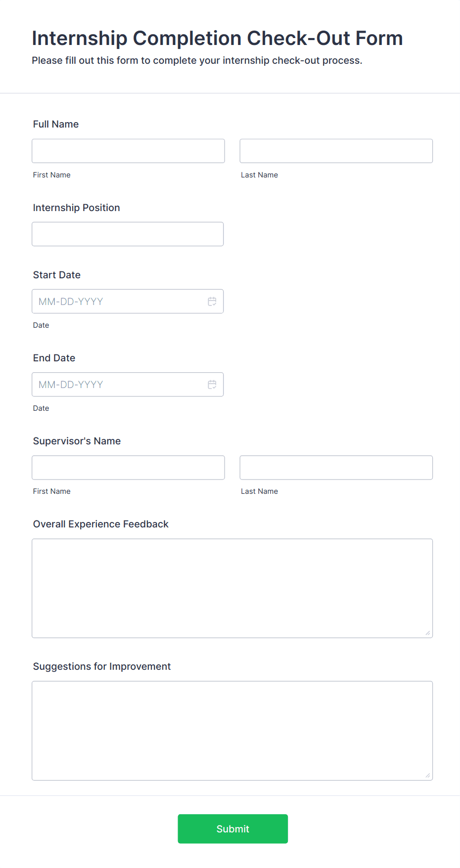The width and height of the screenshot is (460, 868).
Task: Click the Full Name first name field
Action: [128, 151]
